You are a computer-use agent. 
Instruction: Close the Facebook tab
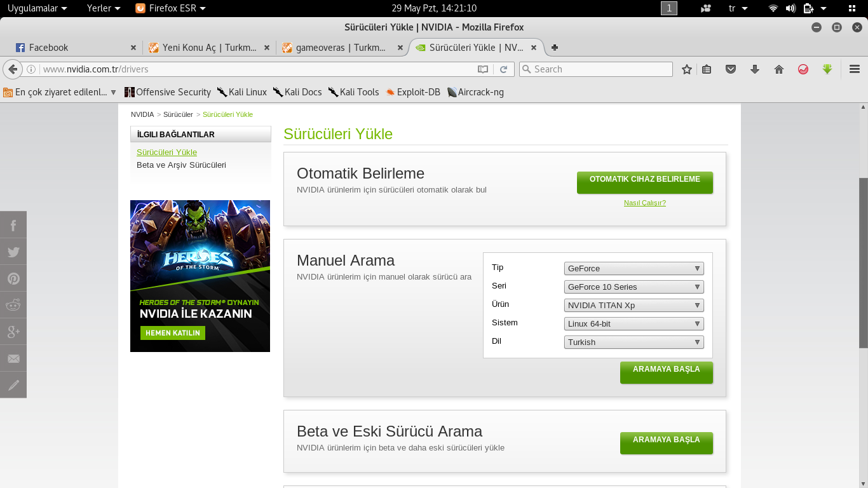tap(133, 48)
